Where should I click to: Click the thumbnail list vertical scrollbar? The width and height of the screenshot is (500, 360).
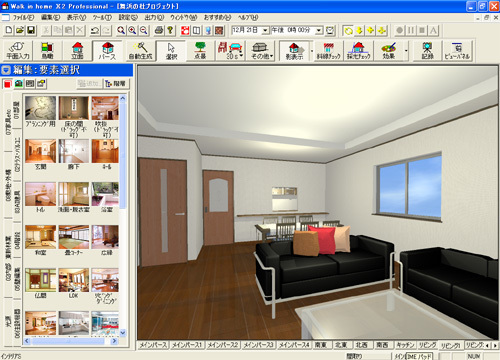[x=123, y=216]
